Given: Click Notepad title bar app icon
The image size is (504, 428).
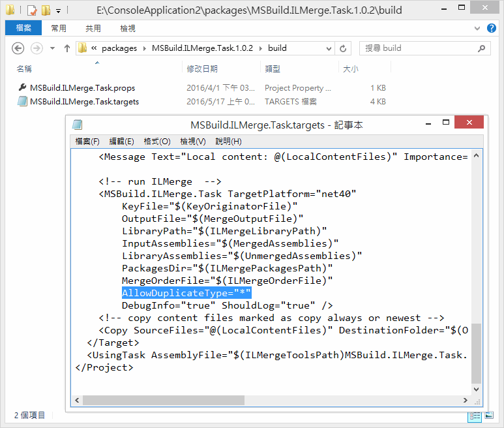Looking at the screenshot, I should [x=77, y=125].
